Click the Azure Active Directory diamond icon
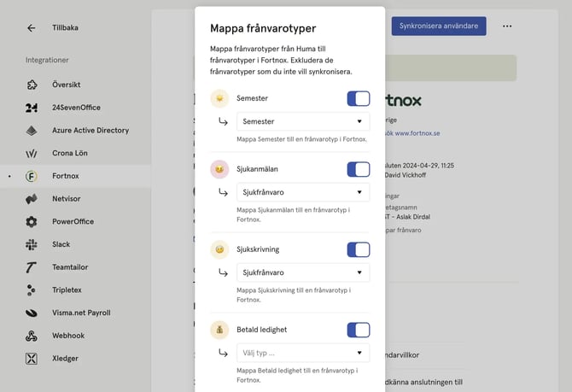The image size is (572, 392). coord(32,131)
